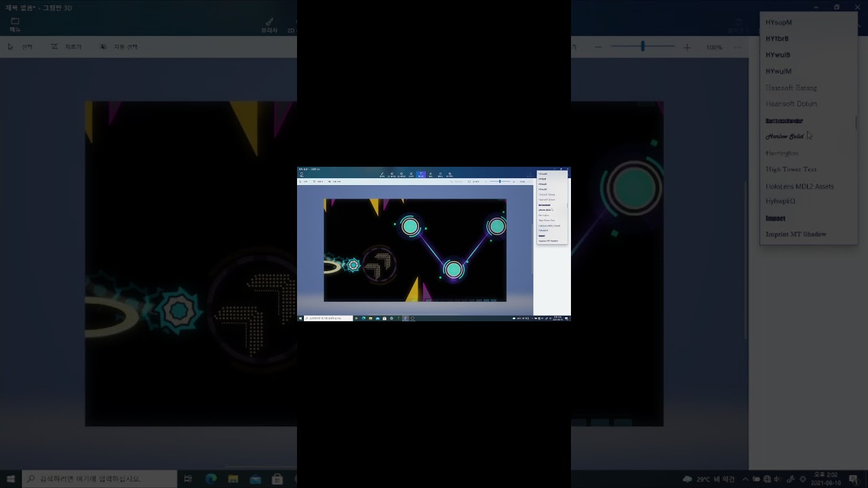
Task: Open the Effects tool
Action: tap(431, 174)
